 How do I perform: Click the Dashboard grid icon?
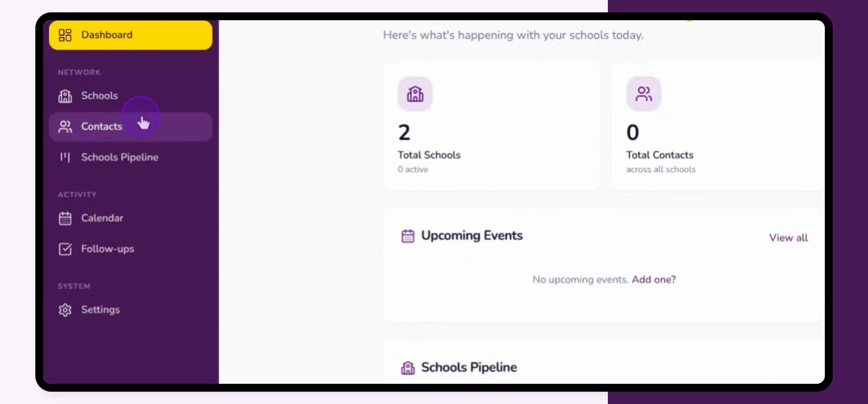tap(66, 35)
